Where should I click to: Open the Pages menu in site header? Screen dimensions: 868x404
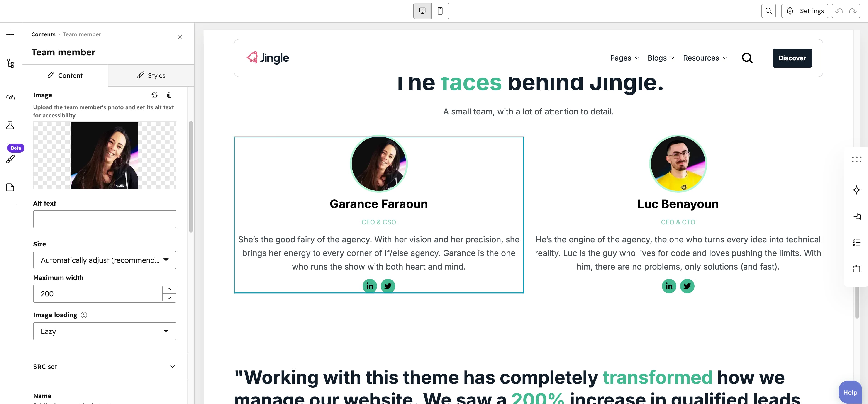624,58
